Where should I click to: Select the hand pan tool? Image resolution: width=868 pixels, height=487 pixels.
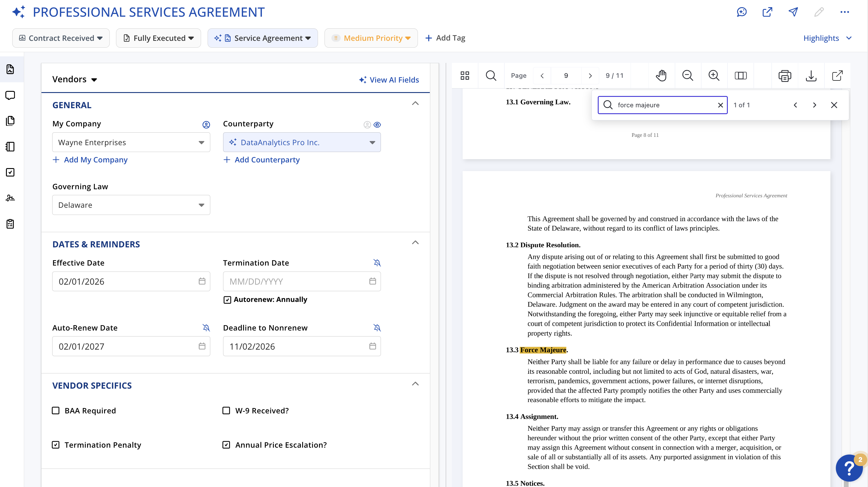pyautogui.click(x=661, y=76)
